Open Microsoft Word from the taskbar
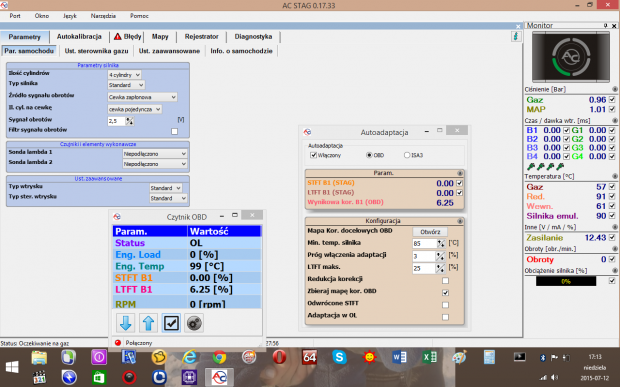The width and height of the screenshot is (620, 387). (399, 357)
